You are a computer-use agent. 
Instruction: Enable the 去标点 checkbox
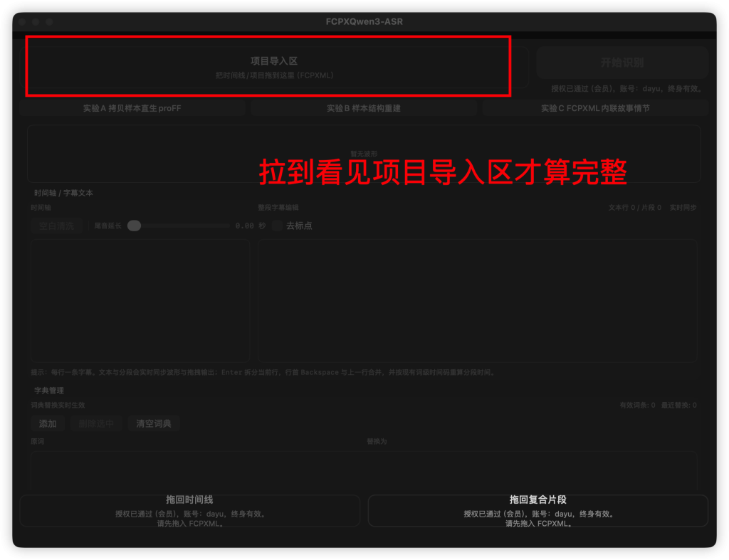pyautogui.click(x=278, y=226)
